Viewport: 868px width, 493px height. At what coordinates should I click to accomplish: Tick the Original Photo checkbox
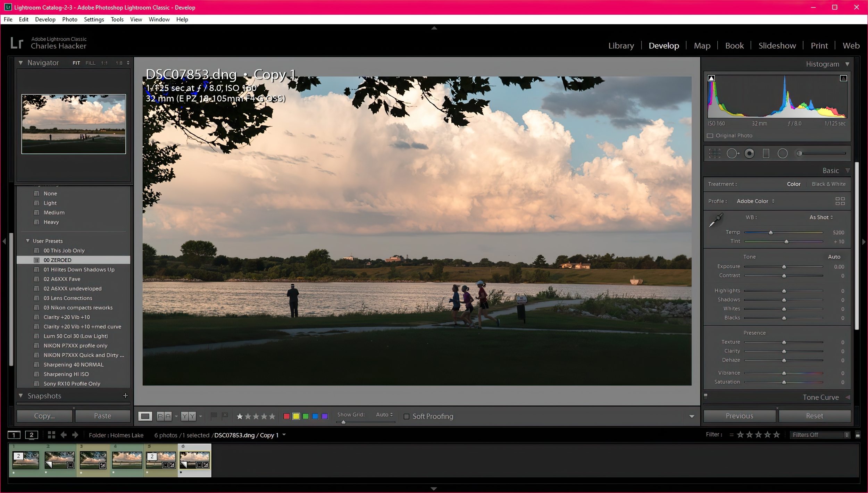tap(710, 136)
